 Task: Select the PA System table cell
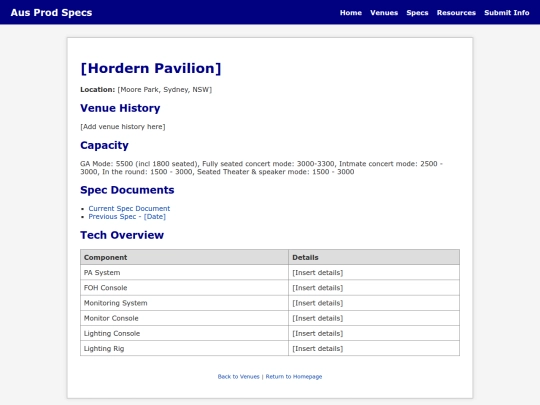(x=184, y=272)
